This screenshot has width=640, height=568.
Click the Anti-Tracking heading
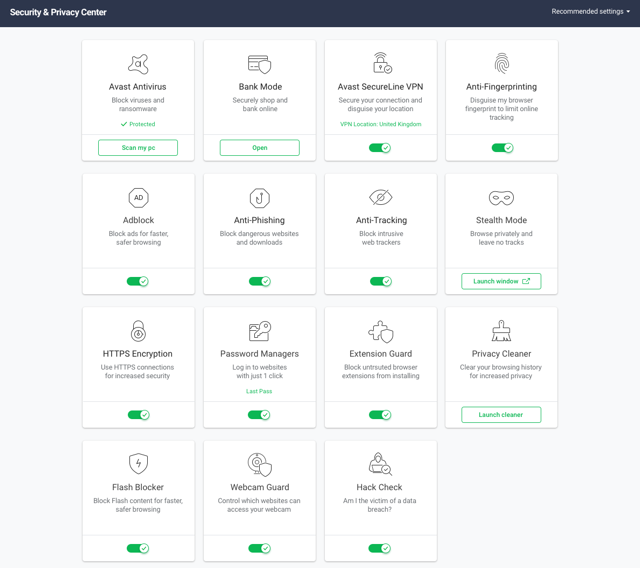(x=381, y=220)
